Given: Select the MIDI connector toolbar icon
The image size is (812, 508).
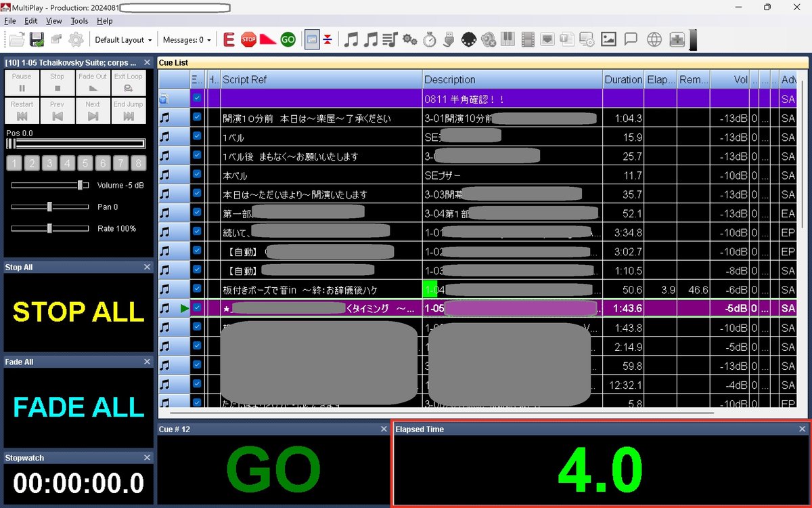Looking at the screenshot, I should tap(469, 39).
